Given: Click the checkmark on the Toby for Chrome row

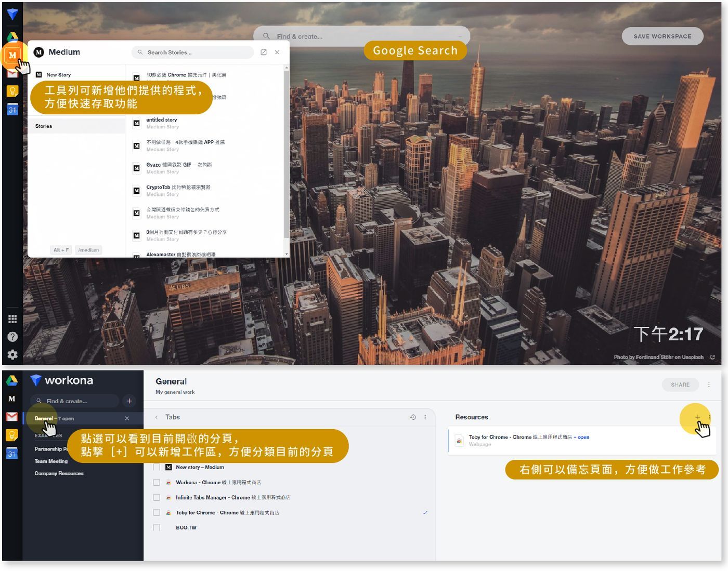Looking at the screenshot, I should click(x=425, y=512).
